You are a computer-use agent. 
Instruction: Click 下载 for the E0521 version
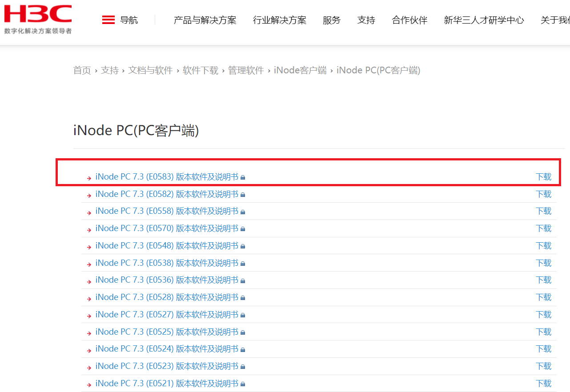coord(544,384)
